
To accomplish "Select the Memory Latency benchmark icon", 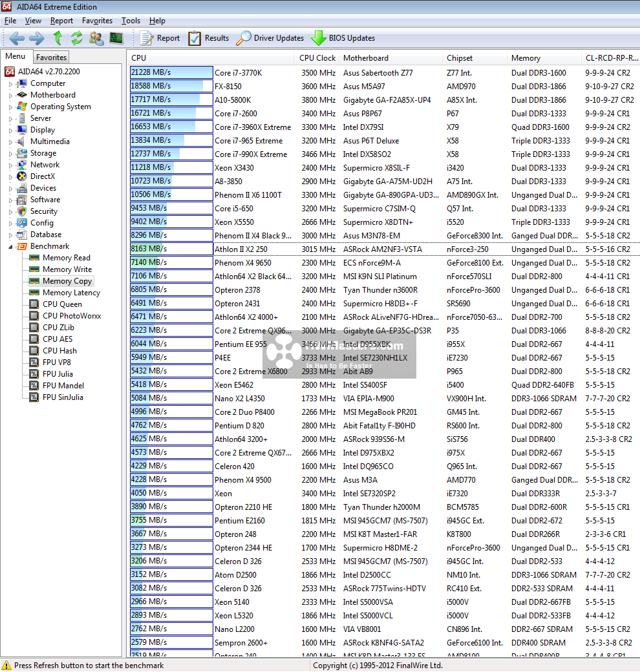I will coord(34,292).
